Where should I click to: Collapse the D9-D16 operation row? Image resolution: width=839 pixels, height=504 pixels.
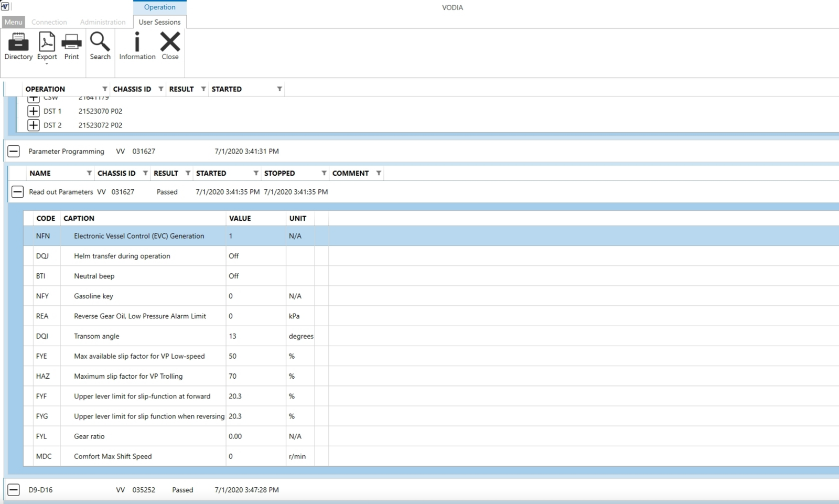pos(14,490)
